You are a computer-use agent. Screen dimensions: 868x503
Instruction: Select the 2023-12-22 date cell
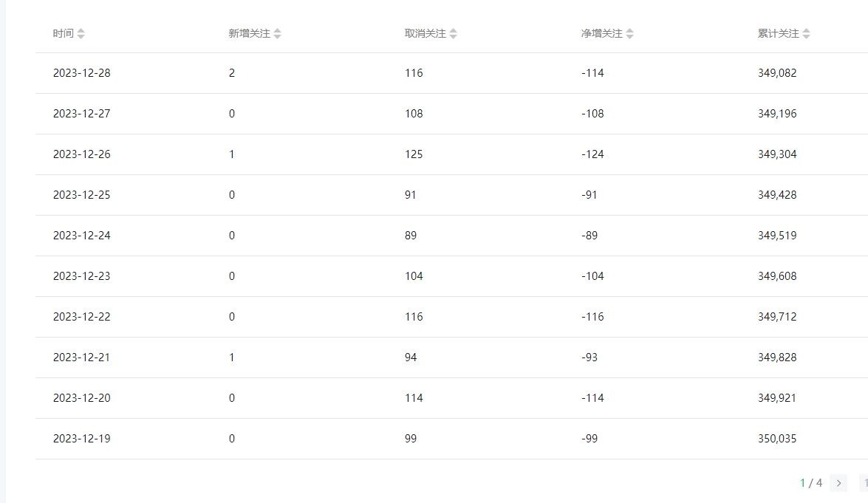pos(82,317)
